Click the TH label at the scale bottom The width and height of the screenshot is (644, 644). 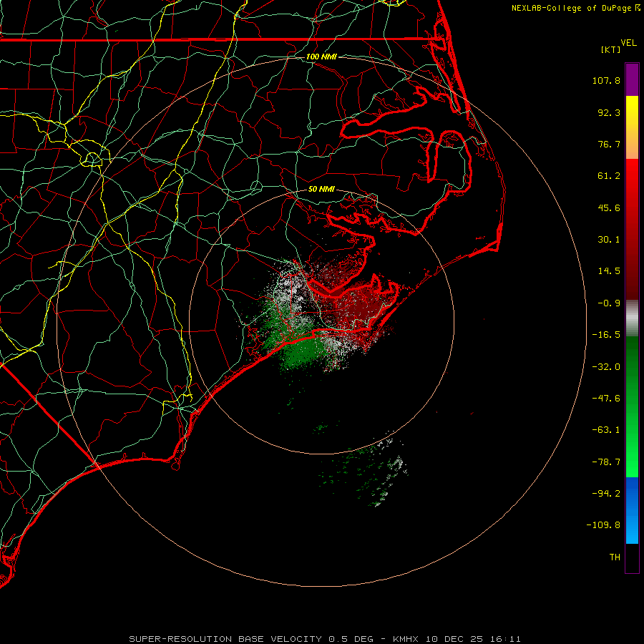pyautogui.click(x=615, y=557)
